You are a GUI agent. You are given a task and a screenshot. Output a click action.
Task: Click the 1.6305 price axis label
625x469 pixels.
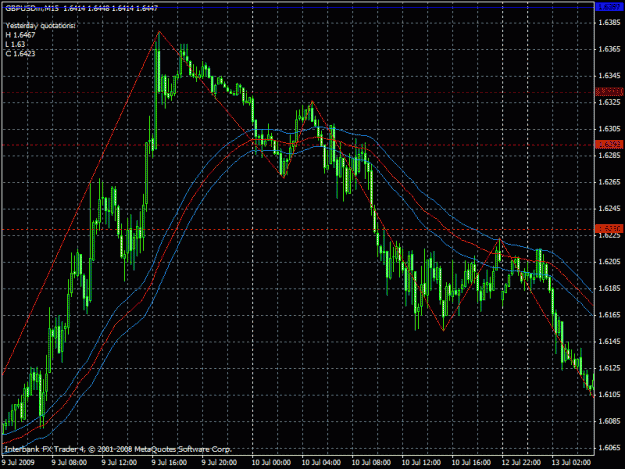[609, 129]
